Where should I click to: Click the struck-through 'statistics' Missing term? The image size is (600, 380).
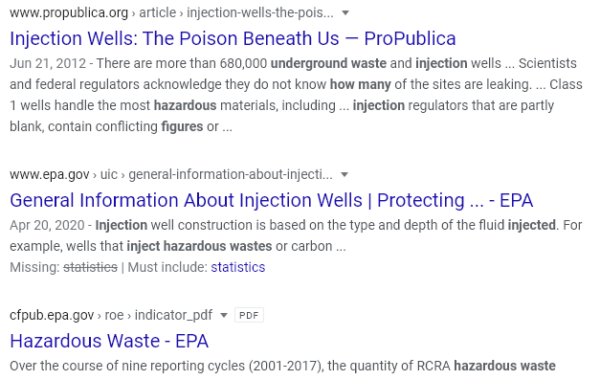90,267
